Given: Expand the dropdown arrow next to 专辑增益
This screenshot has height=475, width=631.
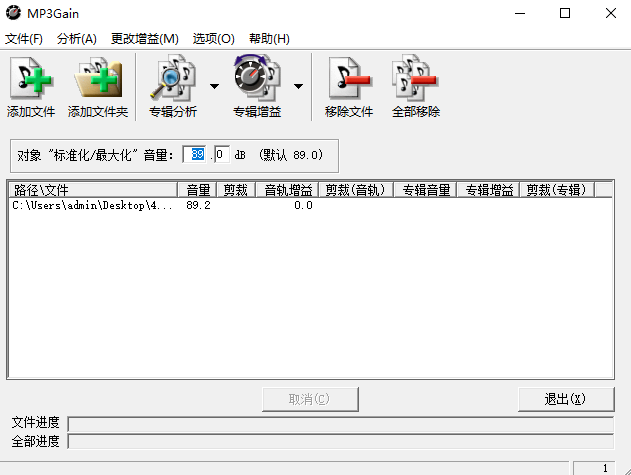Looking at the screenshot, I should click(x=298, y=86).
